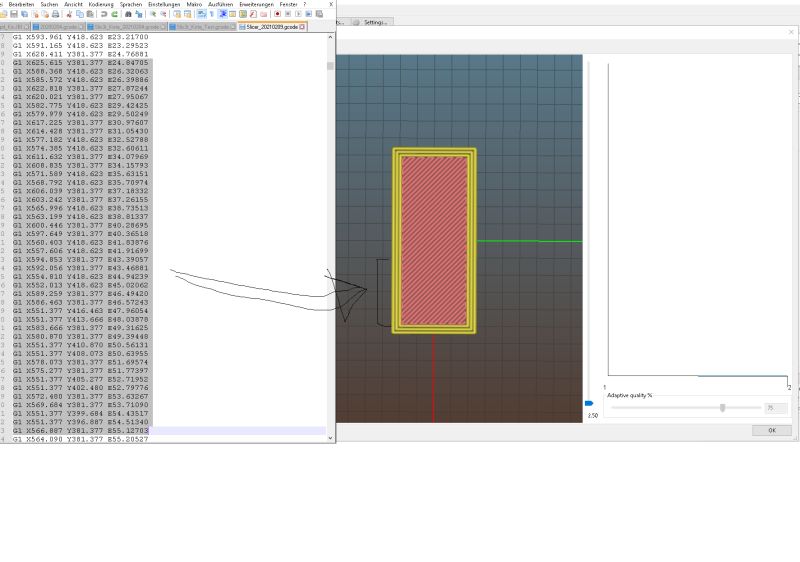The image size is (800, 562).
Task: Click the Print icon
Action: (56, 14)
